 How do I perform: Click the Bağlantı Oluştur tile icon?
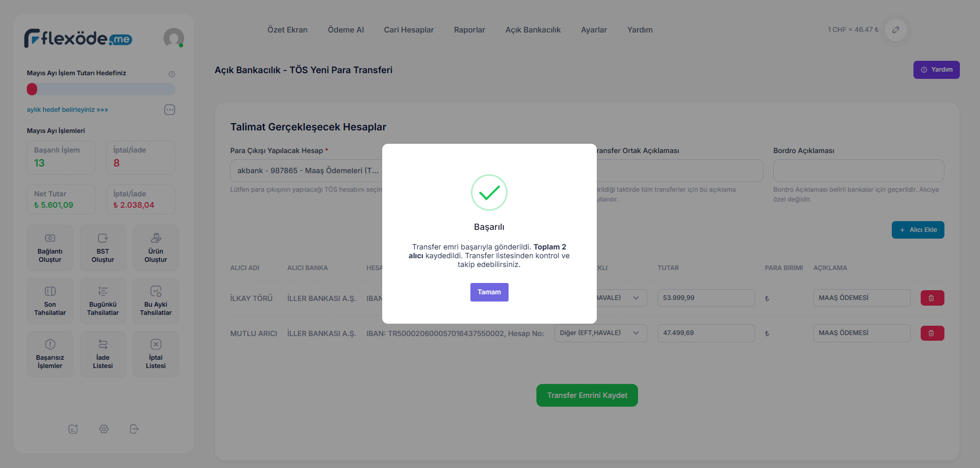(x=50, y=238)
